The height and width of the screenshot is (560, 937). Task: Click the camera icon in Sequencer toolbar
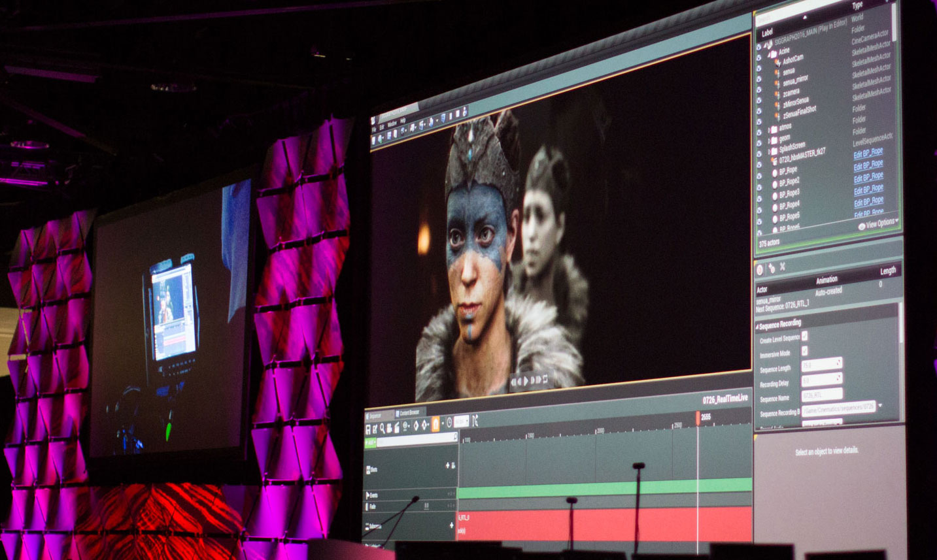tap(389, 429)
